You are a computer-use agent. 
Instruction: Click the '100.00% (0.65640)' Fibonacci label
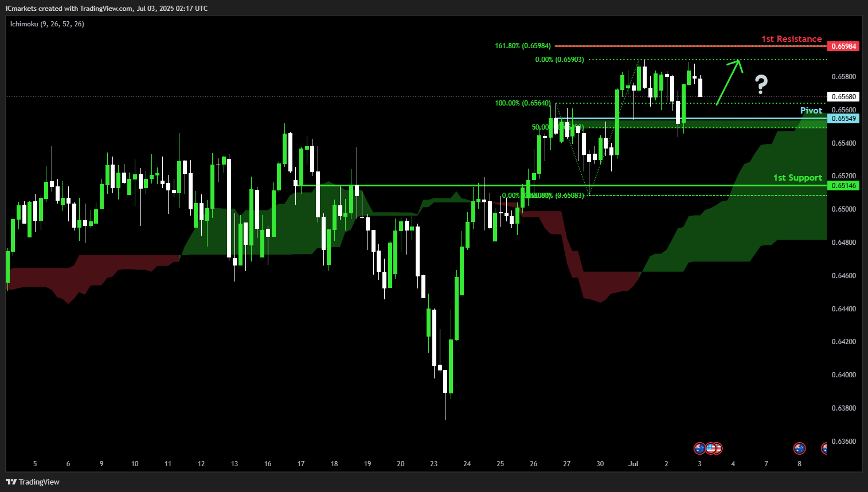point(523,103)
